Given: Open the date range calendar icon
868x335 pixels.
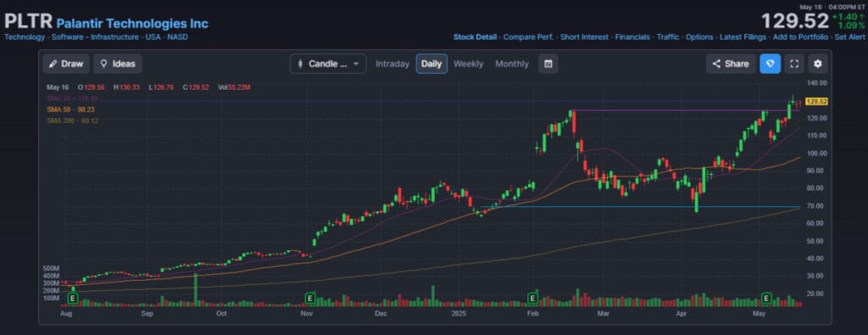Looking at the screenshot, I should 548,64.
